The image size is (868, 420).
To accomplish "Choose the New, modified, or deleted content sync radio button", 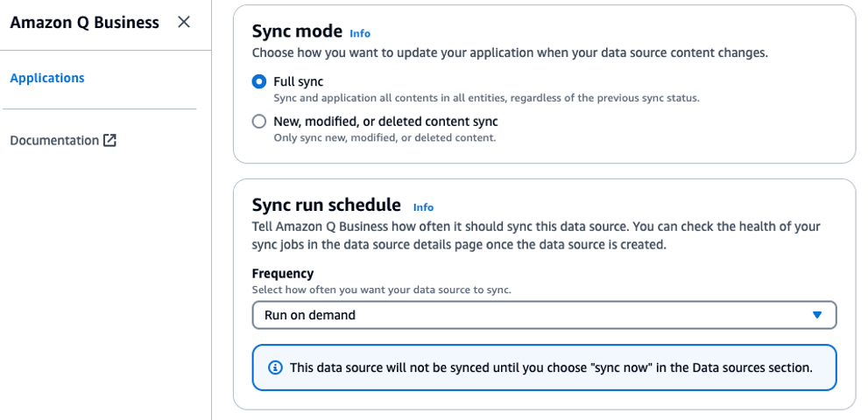I will (x=259, y=122).
